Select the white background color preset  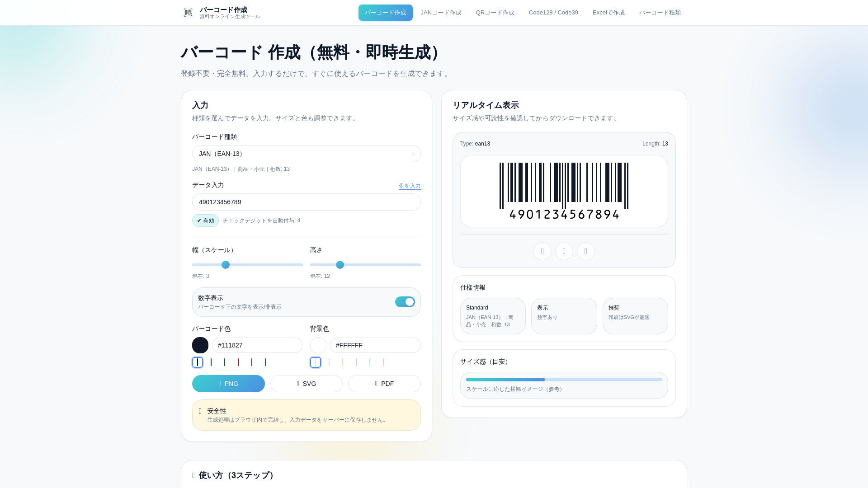tap(316, 362)
